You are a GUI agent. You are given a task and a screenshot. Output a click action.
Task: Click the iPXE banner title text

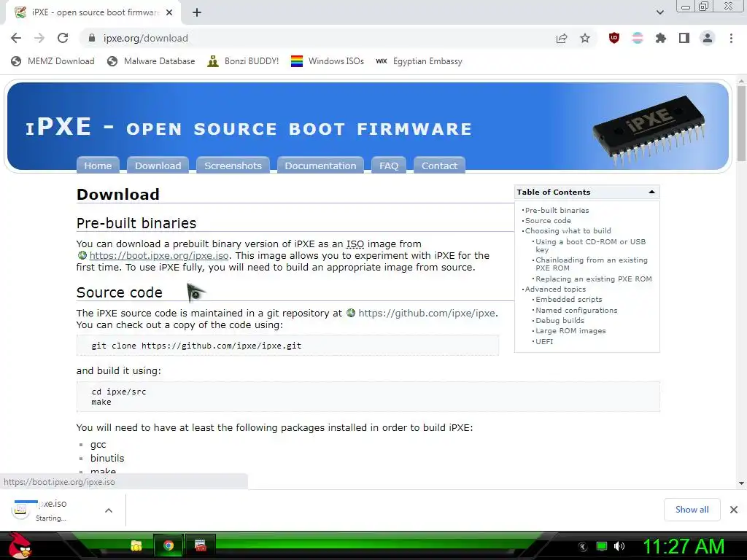click(249, 127)
